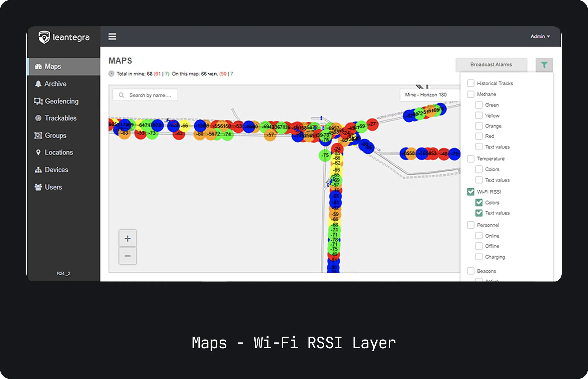588x379 pixels.
Task: Click the hamburger menu icon
Action: click(112, 37)
